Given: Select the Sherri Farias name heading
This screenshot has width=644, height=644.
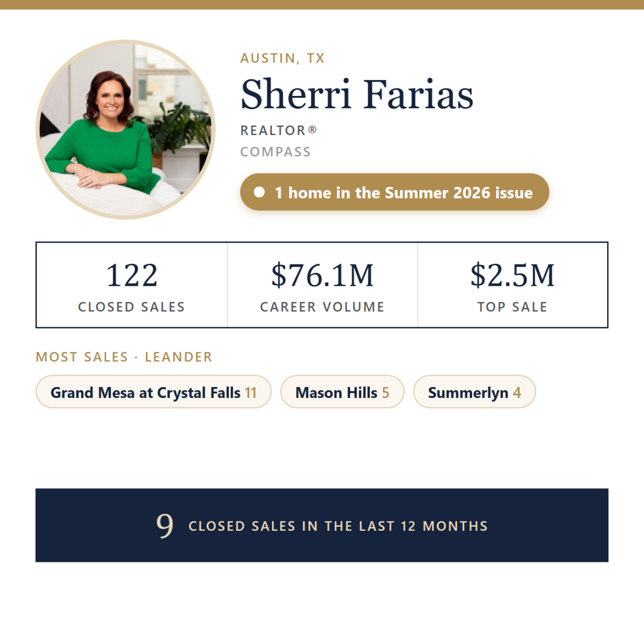Looking at the screenshot, I should pyautogui.click(x=357, y=94).
